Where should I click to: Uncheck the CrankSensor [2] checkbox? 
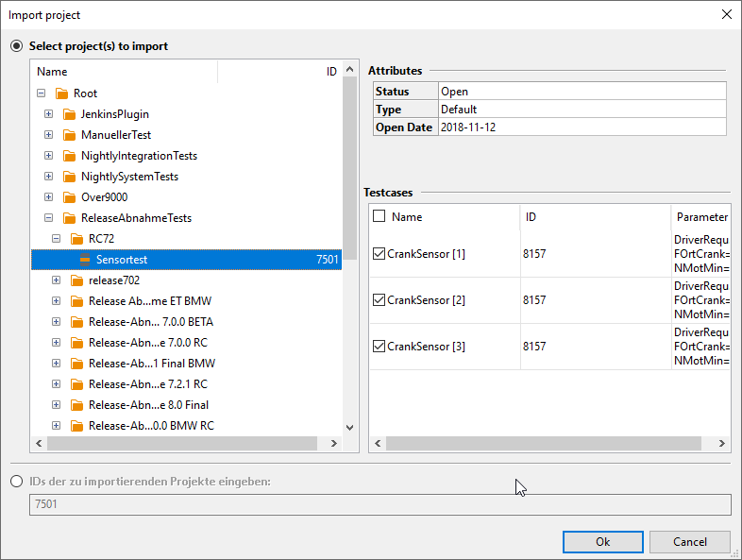point(379,300)
